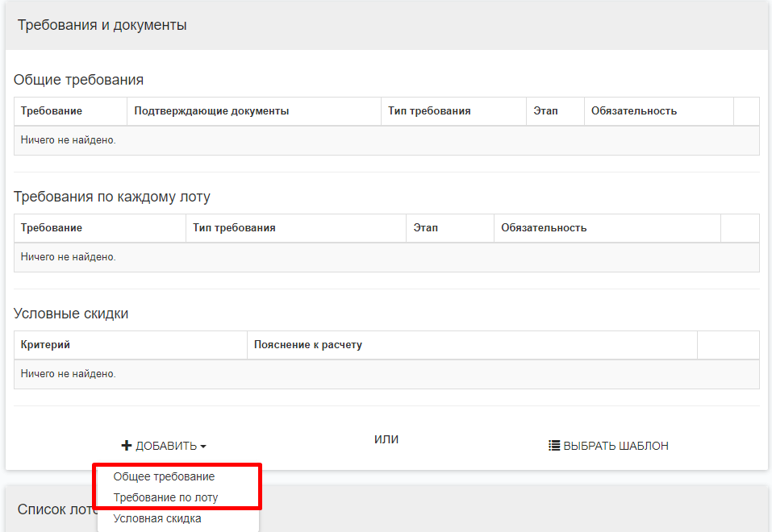Click Этап header in the per-lot requirements table
Image resolution: width=772 pixels, height=532 pixels.
pos(425,228)
